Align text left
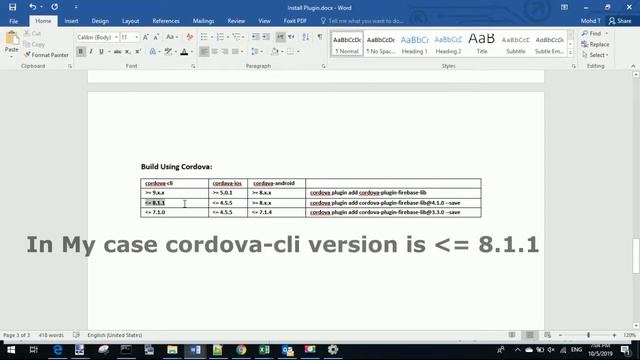 204,51
